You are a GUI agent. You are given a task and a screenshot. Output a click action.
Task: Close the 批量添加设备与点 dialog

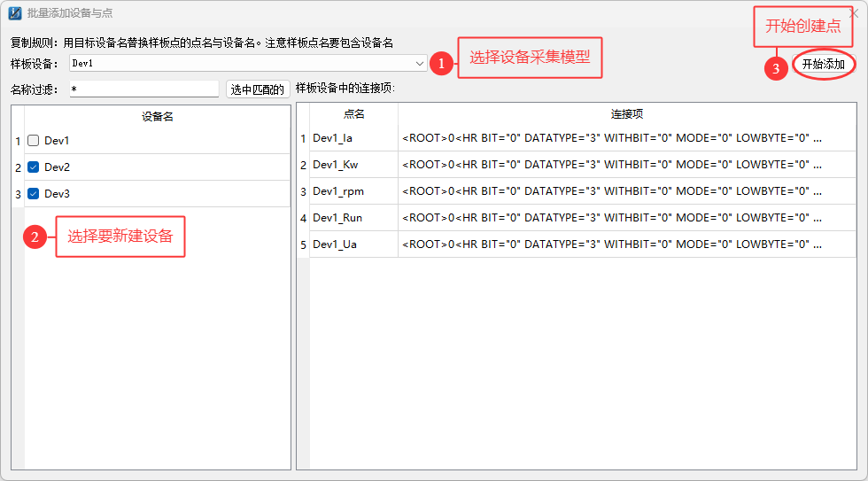854,14
